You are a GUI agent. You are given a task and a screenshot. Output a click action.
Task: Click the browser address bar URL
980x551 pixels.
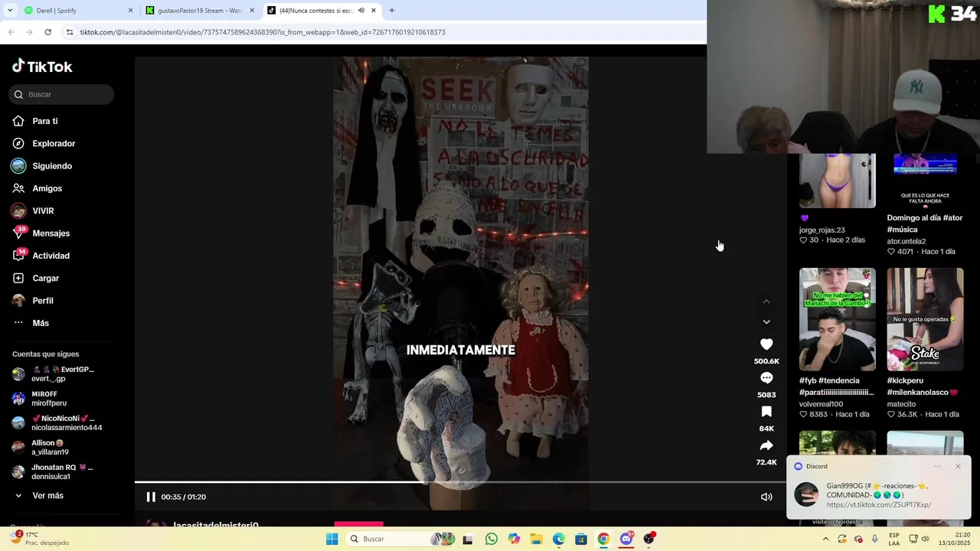[x=263, y=32]
